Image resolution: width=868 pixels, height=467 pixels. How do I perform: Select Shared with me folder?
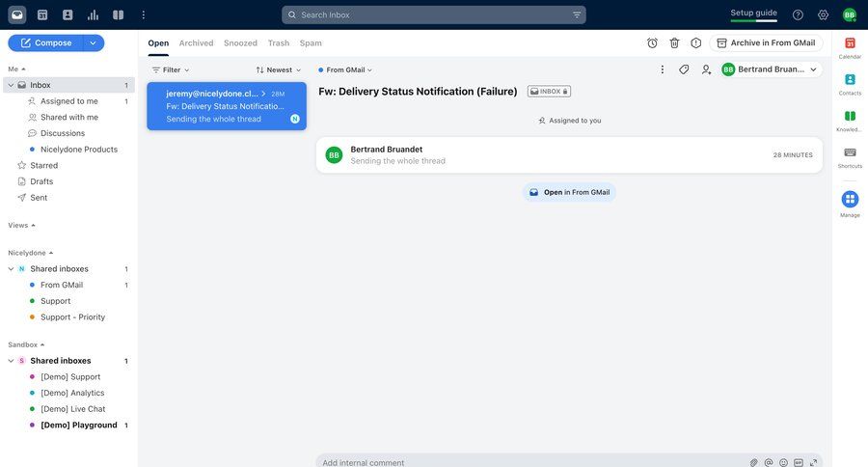[x=68, y=117]
